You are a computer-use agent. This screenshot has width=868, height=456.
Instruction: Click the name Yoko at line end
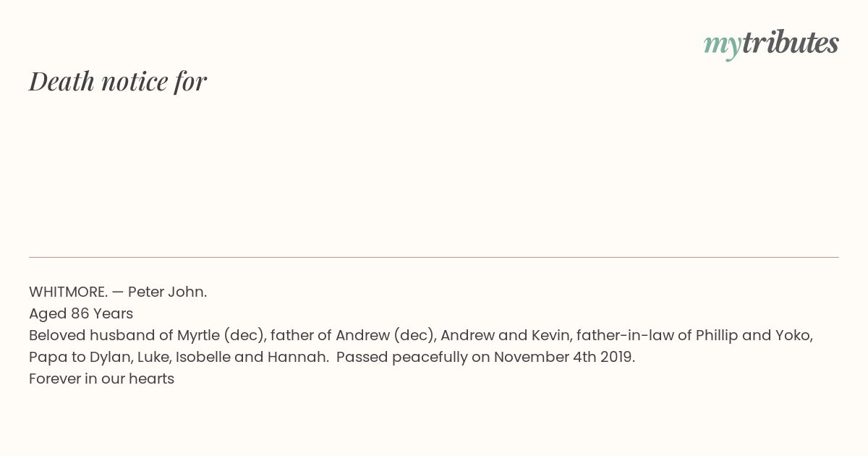(793, 335)
